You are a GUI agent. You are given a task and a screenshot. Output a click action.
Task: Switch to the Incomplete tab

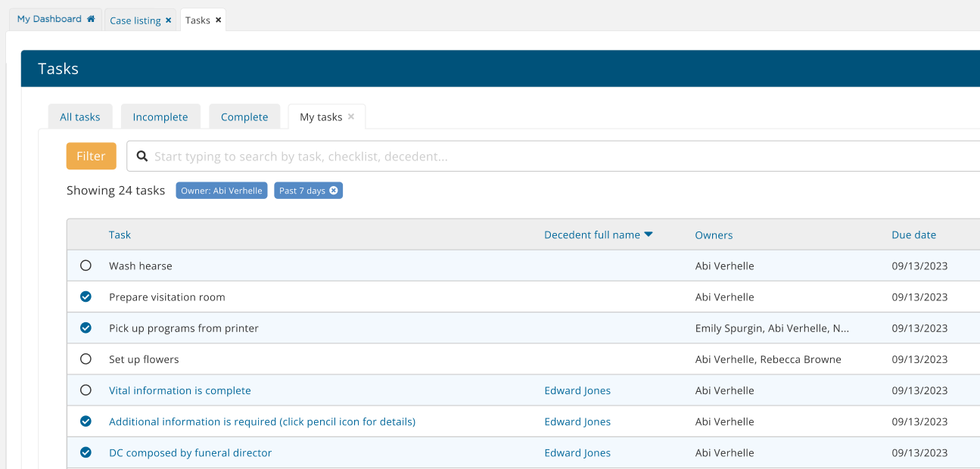pyautogui.click(x=160, y=116)
